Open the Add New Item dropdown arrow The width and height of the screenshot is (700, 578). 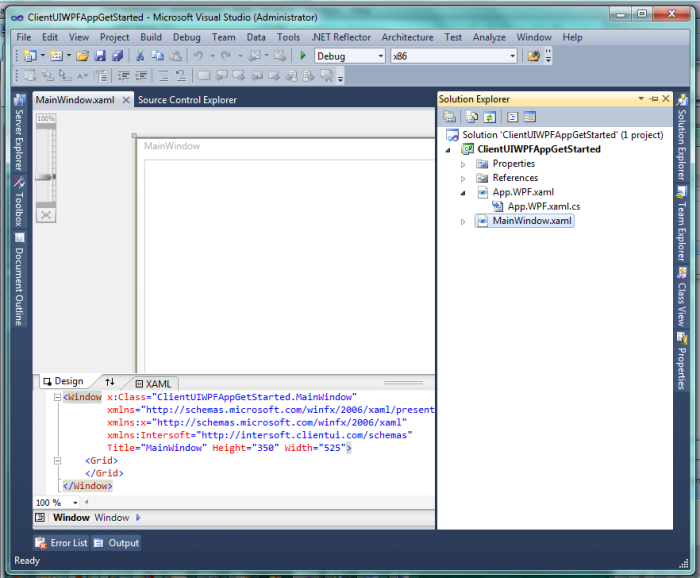[x=69, y=56]
